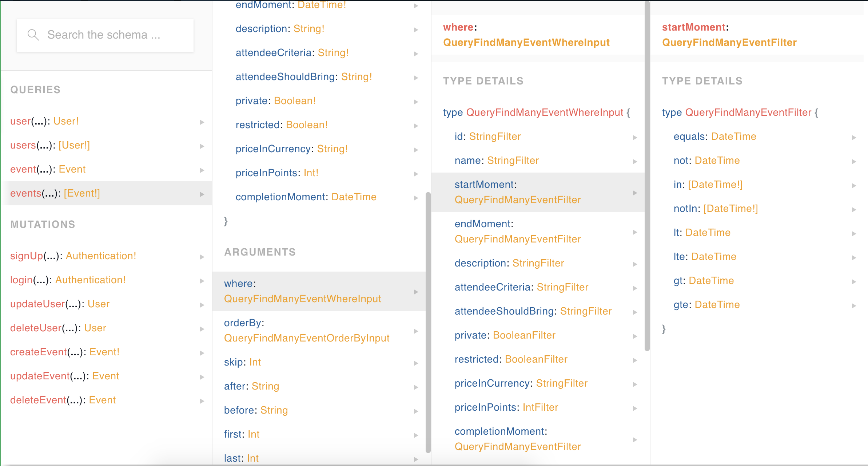The width and height of the screenshot is (868, 466).
Task: Expand the deleteEvent mutation row
Action: 63,400
